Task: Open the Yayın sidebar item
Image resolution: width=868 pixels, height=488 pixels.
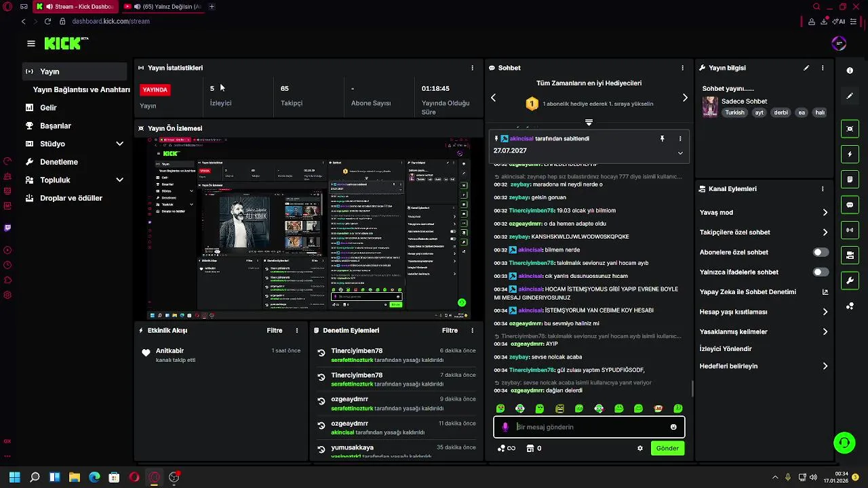Action: coord(75,71)
